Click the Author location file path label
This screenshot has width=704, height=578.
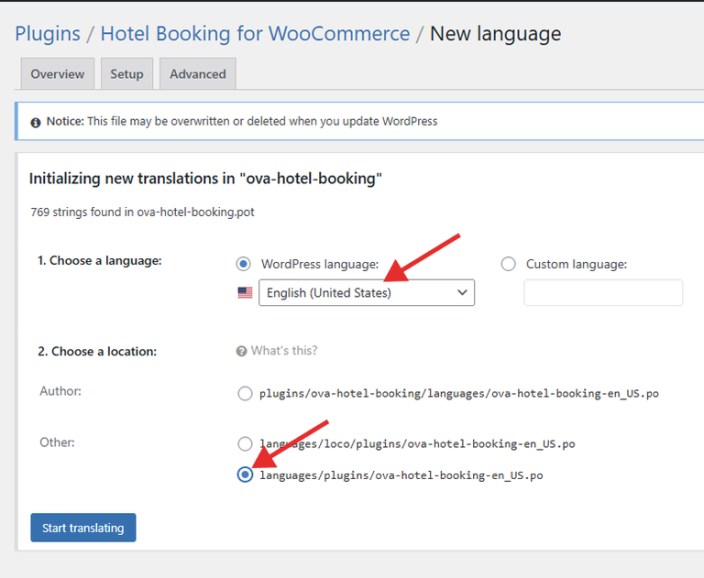(459, 394)
